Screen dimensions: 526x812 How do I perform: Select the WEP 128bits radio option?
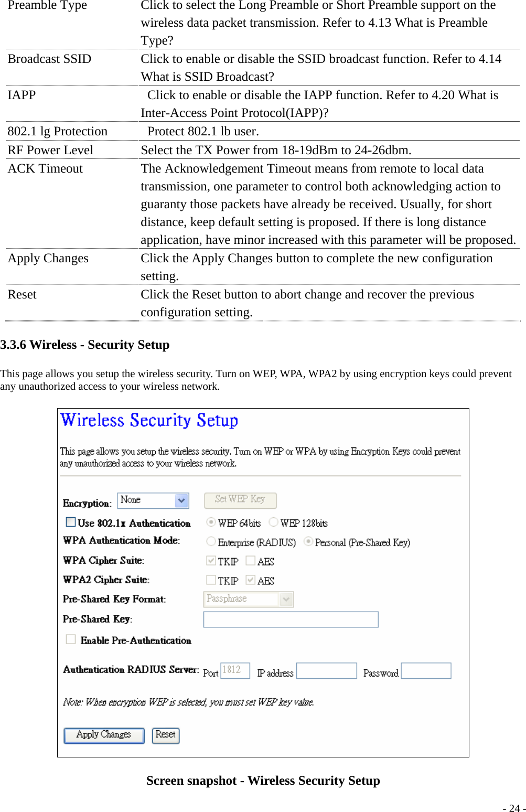[x=273, y=522]
